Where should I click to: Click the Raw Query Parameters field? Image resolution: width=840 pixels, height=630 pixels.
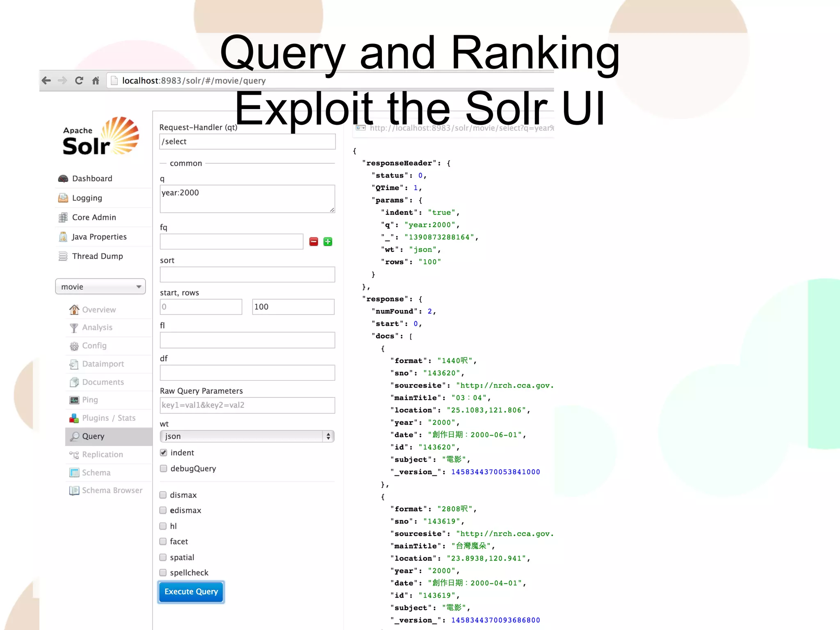click(247, 405)
